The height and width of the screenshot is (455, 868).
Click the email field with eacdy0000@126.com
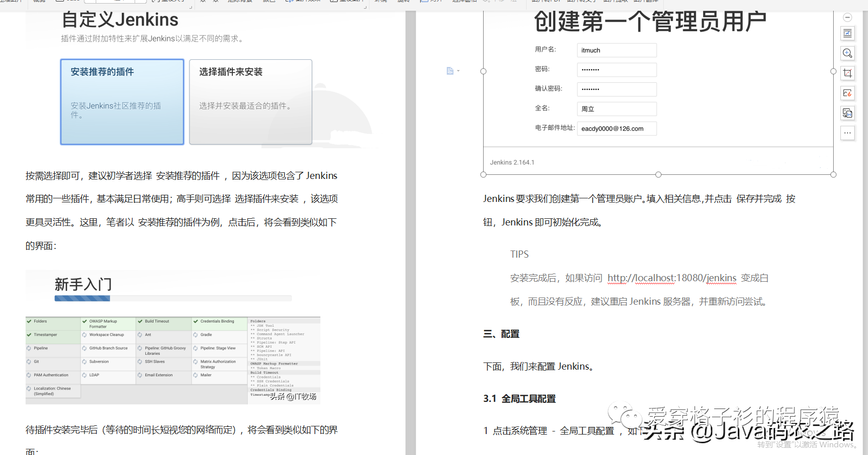[617, 128]
